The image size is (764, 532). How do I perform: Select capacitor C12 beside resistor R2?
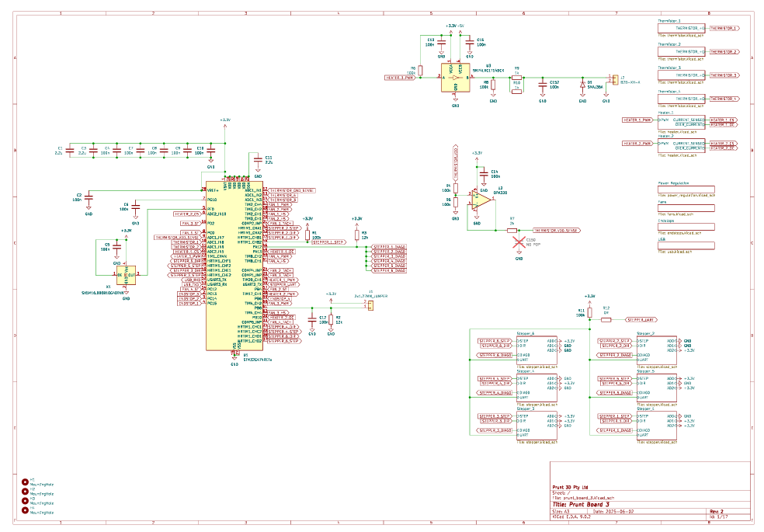coord(312,320)
